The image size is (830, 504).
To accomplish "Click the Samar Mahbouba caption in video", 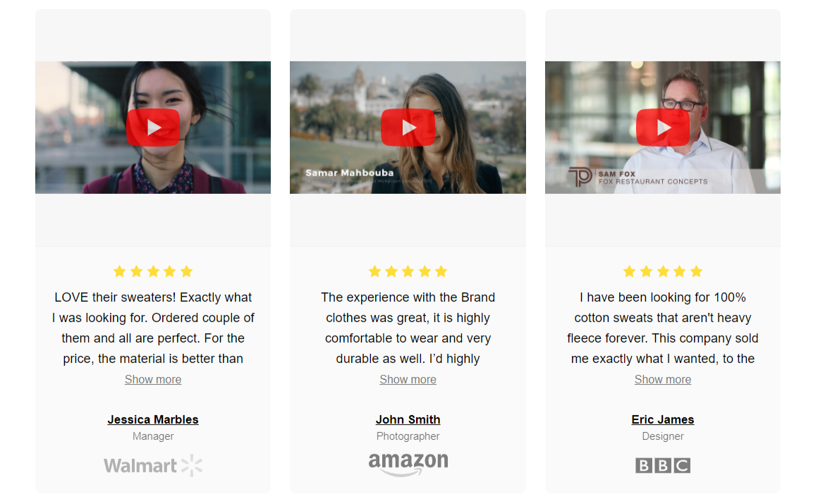I will click(349, 173).
